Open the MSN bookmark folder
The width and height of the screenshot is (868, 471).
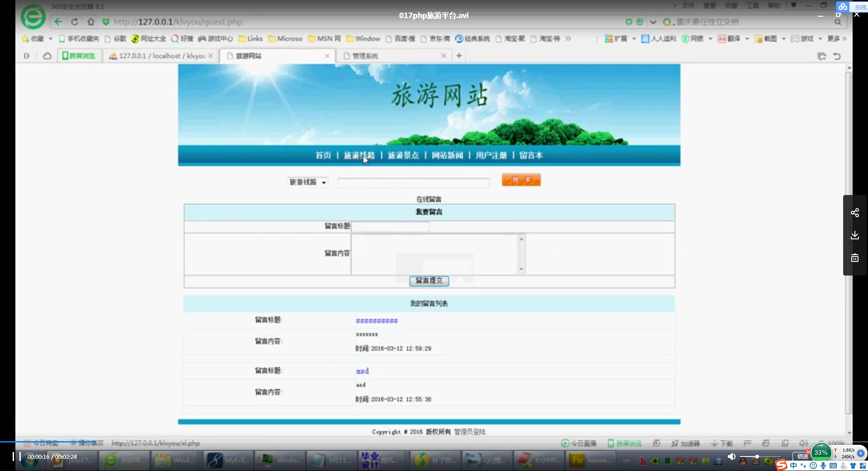(x=324, y=39)
